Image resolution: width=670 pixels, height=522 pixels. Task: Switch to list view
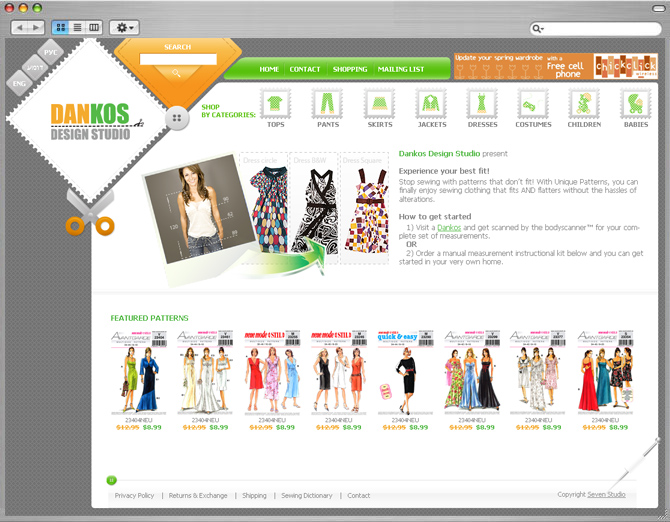click(x=77, y=28)
